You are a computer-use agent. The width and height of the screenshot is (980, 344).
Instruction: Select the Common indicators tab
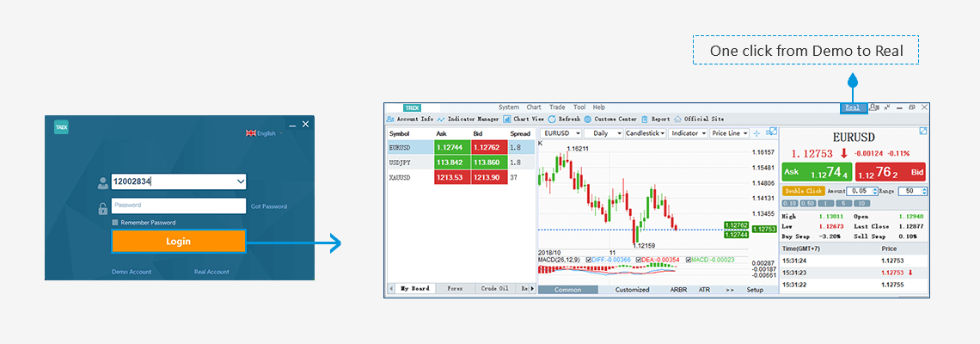pos(567,290)
